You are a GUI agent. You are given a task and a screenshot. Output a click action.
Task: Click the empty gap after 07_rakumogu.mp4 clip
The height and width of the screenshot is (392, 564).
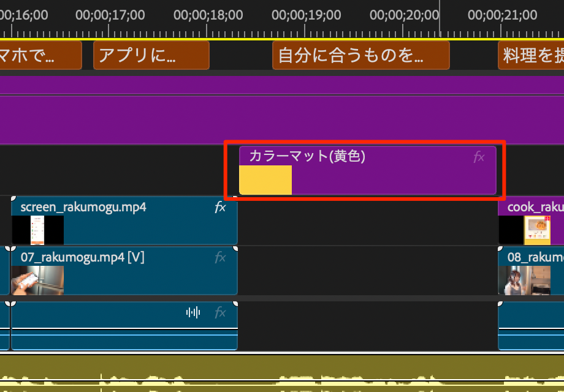[368, 269]
